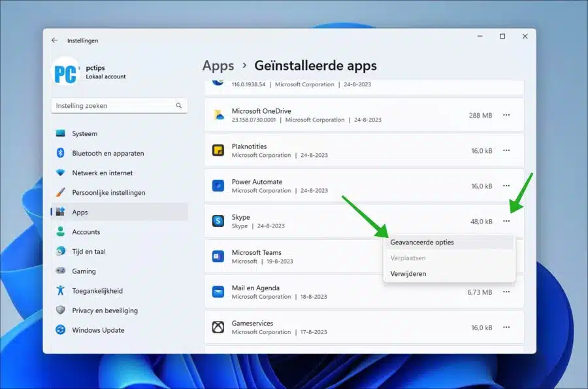
Task: Click the Apps sidebar icon
Action: click(x=60, y=212)
